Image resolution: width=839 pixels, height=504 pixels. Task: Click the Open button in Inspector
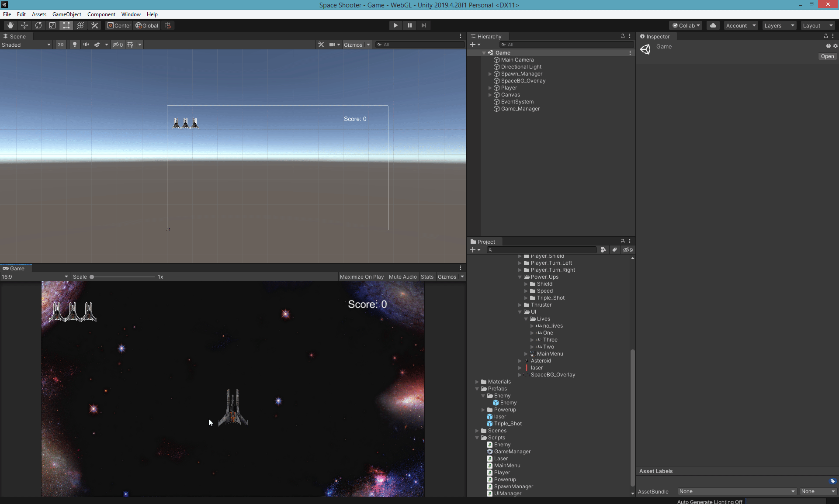[827, 56]
